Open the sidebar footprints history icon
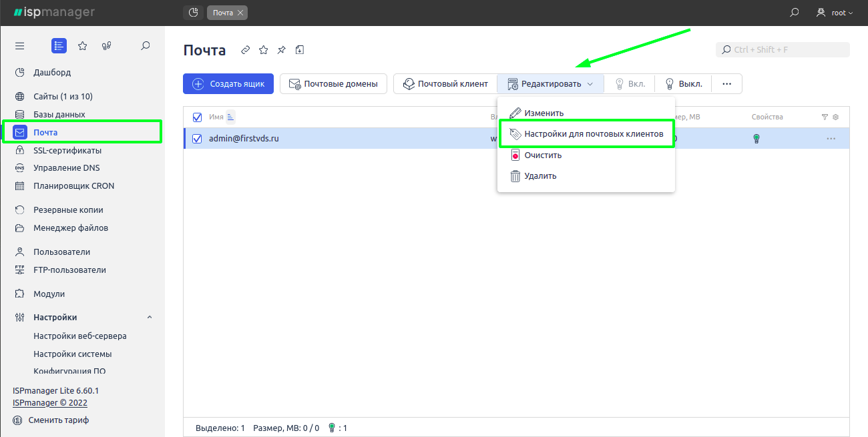 106,46
